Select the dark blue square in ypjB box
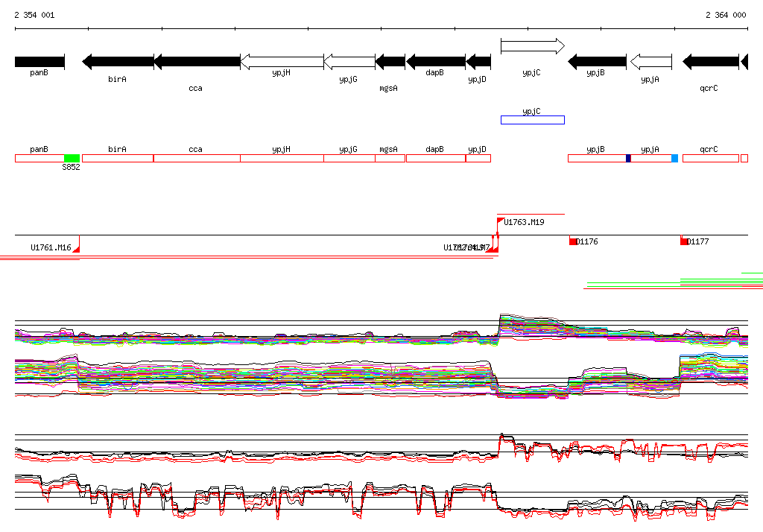Viewport: 763px width, 532px height. [x=628, y=158]
